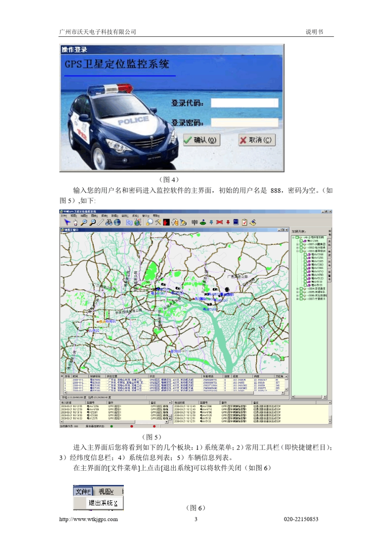Open the 文件 menu in monitoring window
The image size is (392, 555).
64,216
